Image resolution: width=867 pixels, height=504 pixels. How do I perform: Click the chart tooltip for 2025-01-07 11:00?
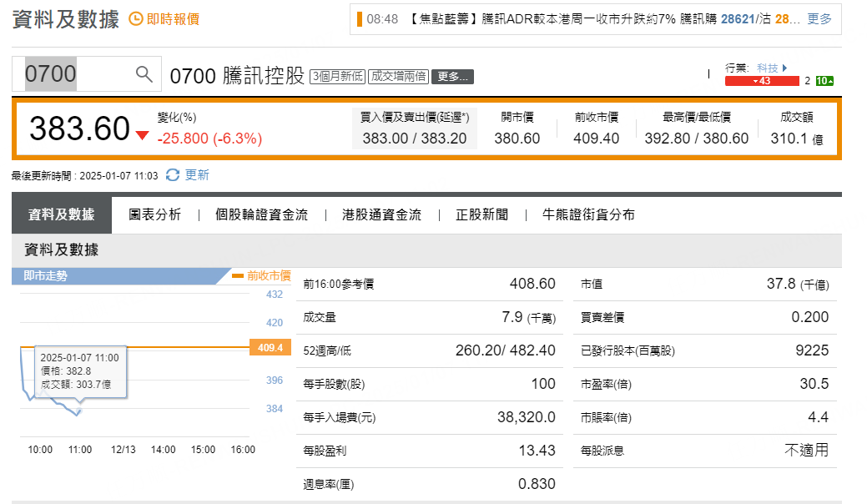point(81,370)
